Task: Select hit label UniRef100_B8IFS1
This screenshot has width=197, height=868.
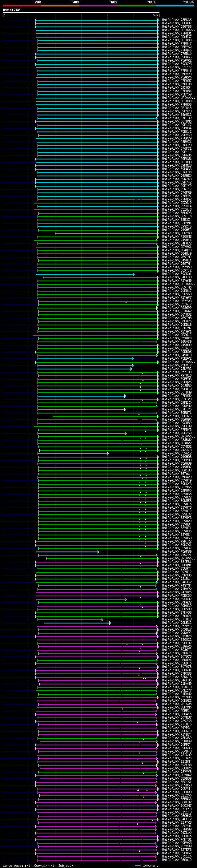Action: point(176,562)
